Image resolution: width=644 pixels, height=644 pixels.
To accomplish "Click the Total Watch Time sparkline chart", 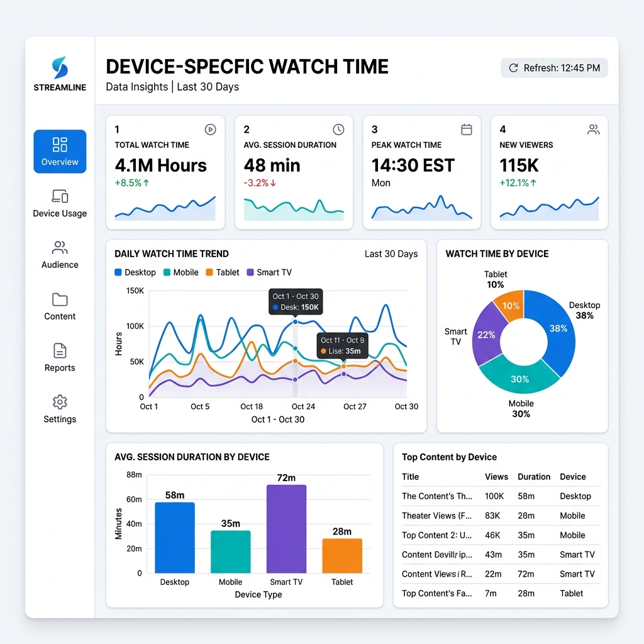I will (x=165, y=208).
